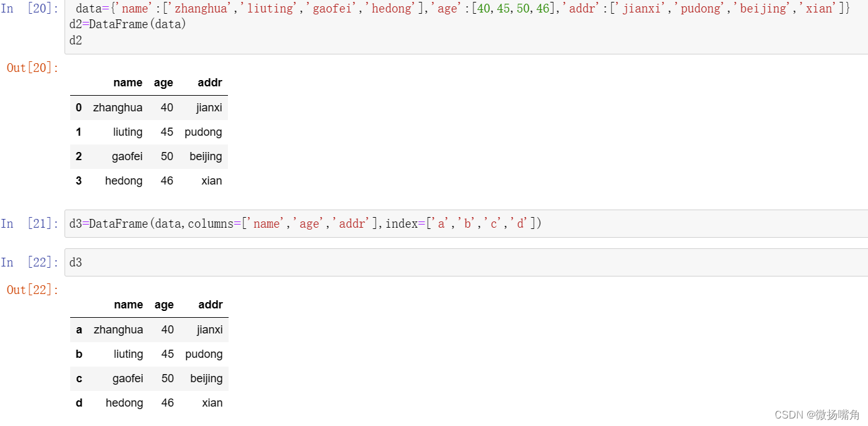Viewport: 868px width, 426px height.
Task: Click the Out [20] output label
Action: point(32,68)
